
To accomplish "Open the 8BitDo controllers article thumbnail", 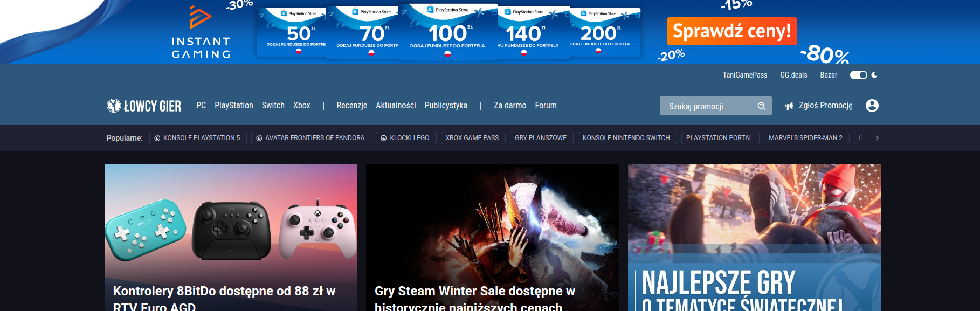I will point(231,226).
